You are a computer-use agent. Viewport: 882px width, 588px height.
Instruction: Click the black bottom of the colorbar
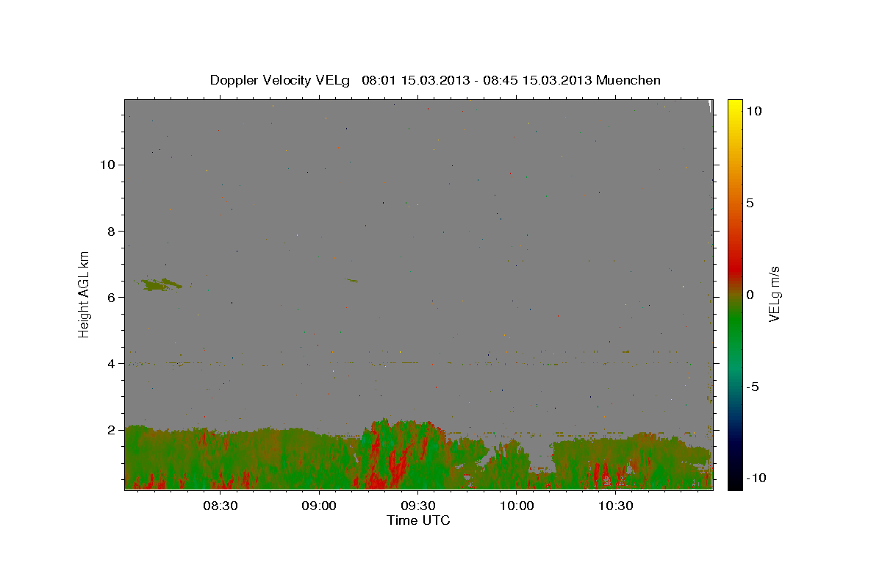click(x=734, y=481)
